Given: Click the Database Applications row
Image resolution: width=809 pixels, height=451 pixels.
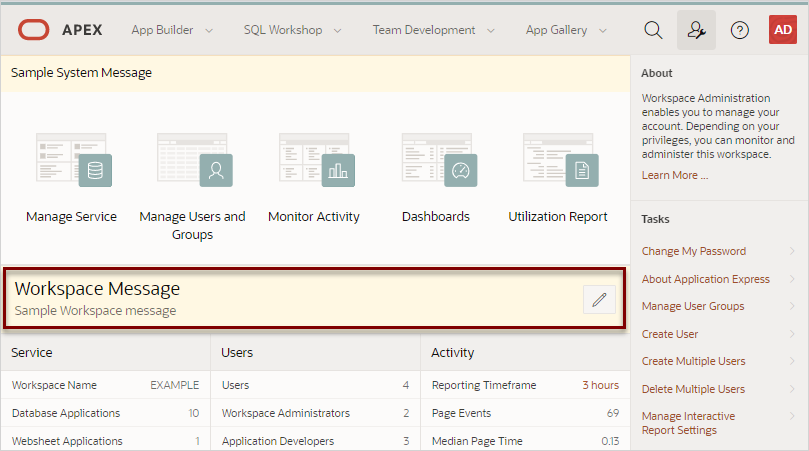Looking at the screenshot, I should (x=105, y=413).
